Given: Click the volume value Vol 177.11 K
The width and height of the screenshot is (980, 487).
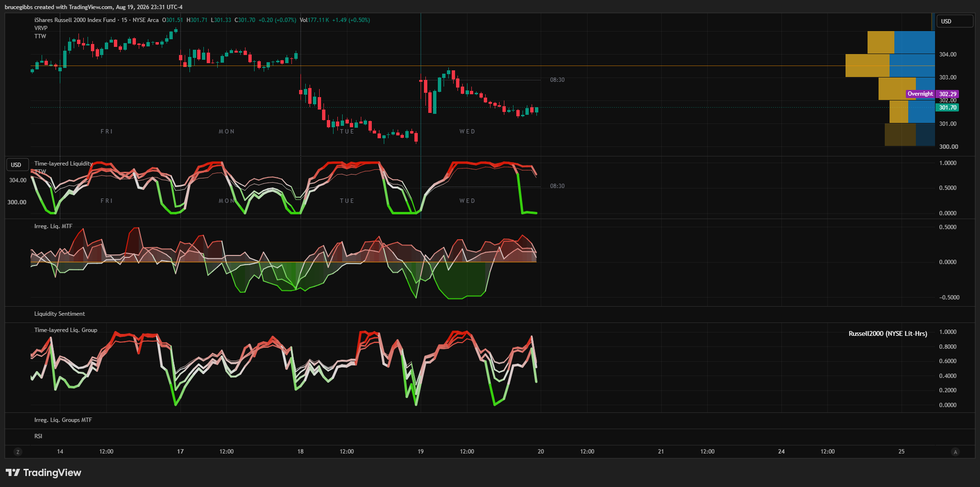Looking at the screenshot, I should (314, 20).
